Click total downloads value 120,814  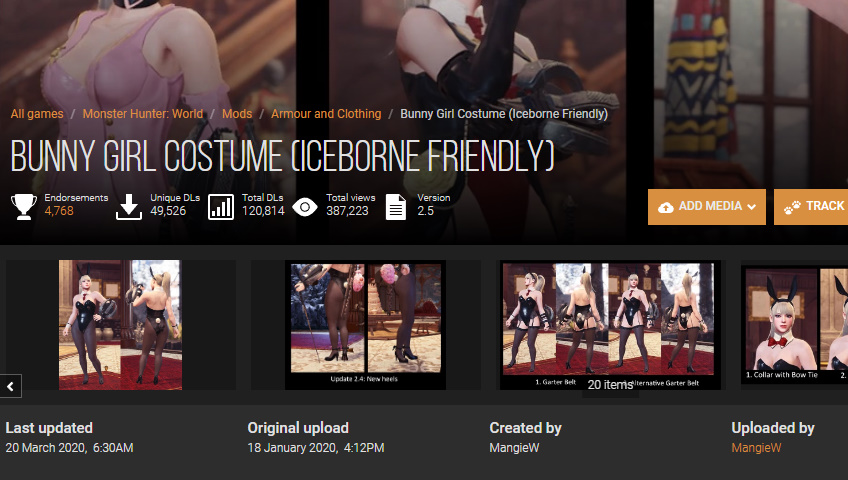[x=263, y=211]
